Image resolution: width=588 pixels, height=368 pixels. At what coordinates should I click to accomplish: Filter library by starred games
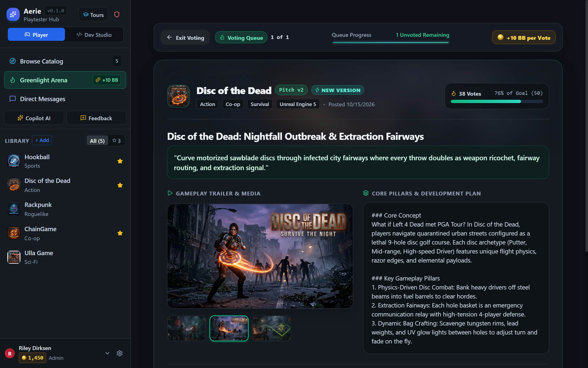click(117, 141)
